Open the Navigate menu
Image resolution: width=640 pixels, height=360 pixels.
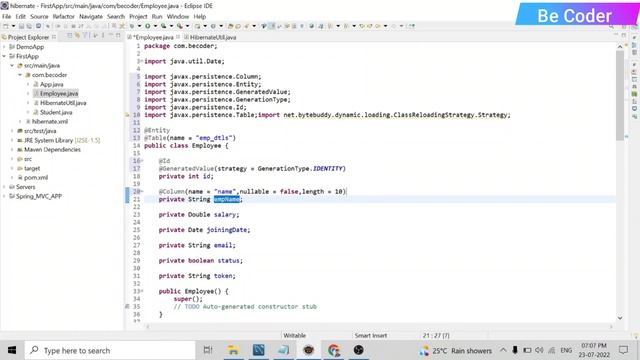click(91, 16)
